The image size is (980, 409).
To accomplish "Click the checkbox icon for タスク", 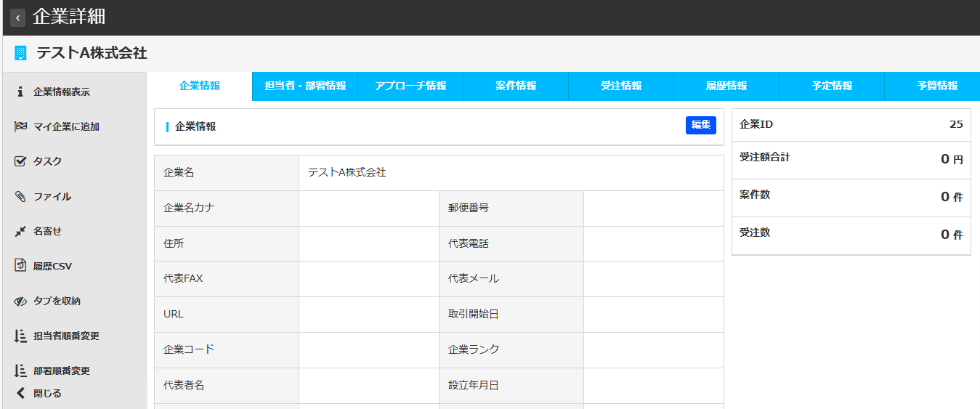I will coord(20,161).
